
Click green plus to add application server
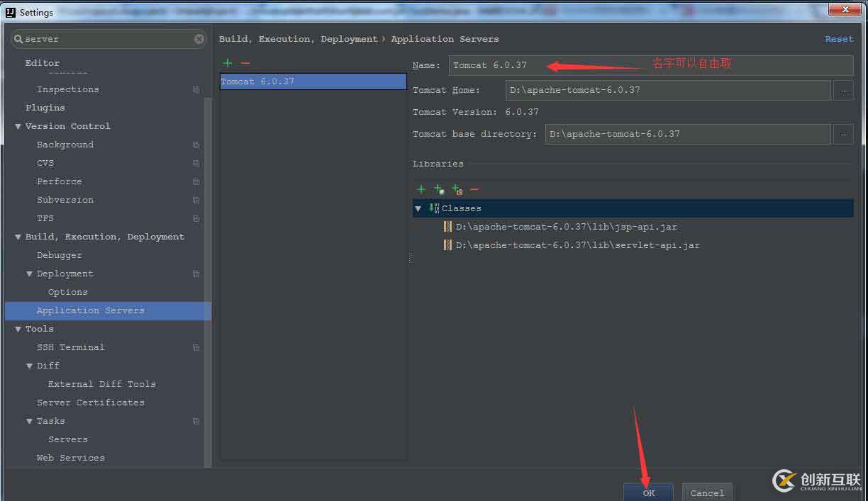[227, 63]
